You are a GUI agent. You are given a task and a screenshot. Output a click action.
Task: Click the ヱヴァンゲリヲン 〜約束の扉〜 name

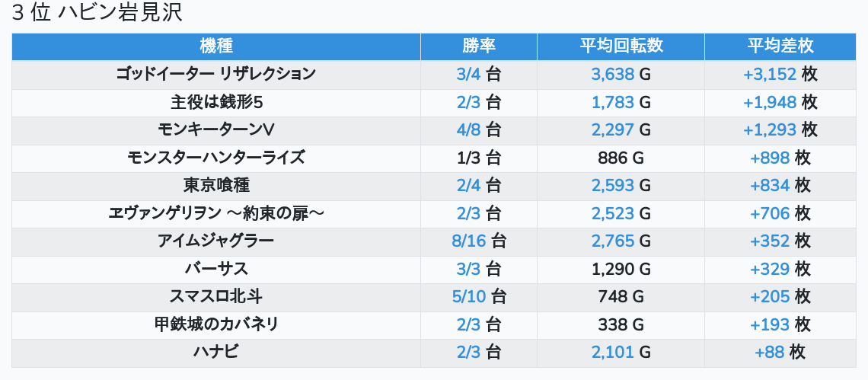(x=216, y=213)
